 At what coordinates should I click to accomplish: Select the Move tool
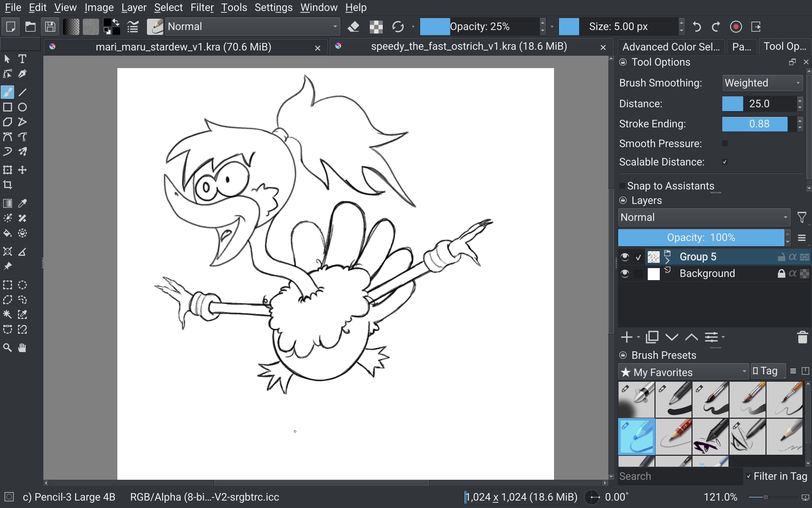(22, 170)
